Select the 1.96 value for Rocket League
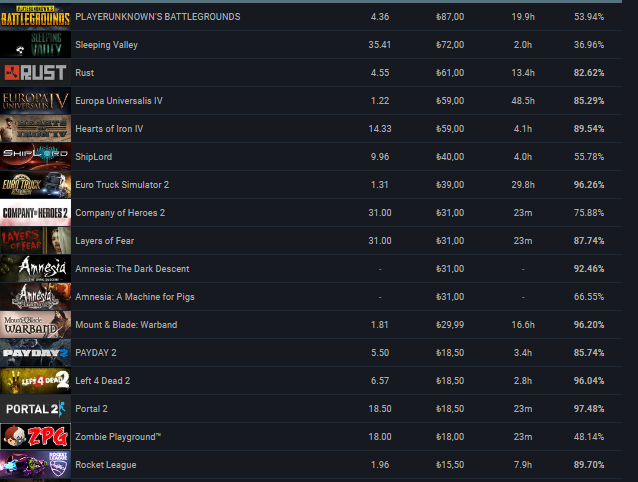638x482 pixels. coord(380,465)
